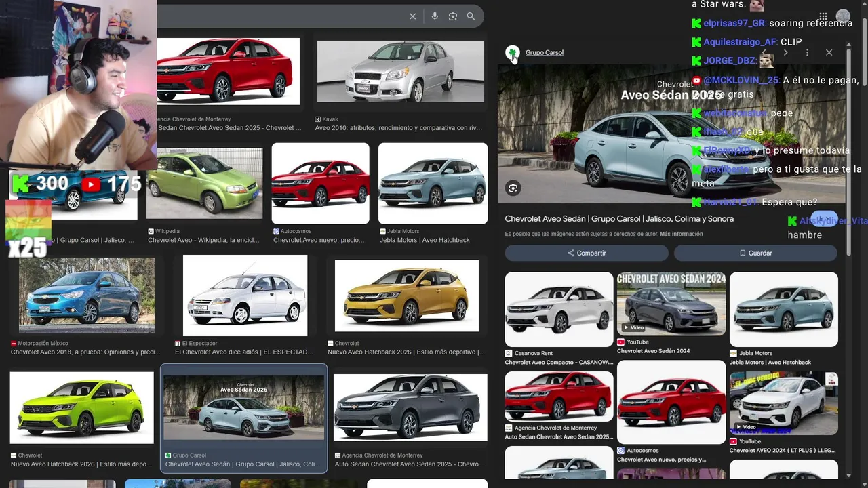
Task: Click the Motorpasión México source favicon
Action: click(x=14, y=344)
